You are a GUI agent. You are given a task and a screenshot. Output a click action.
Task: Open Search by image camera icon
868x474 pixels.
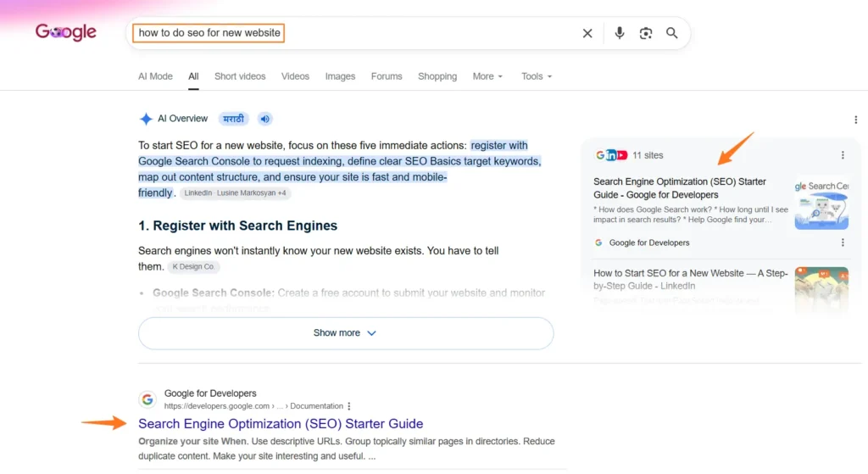tap(645, 33)
